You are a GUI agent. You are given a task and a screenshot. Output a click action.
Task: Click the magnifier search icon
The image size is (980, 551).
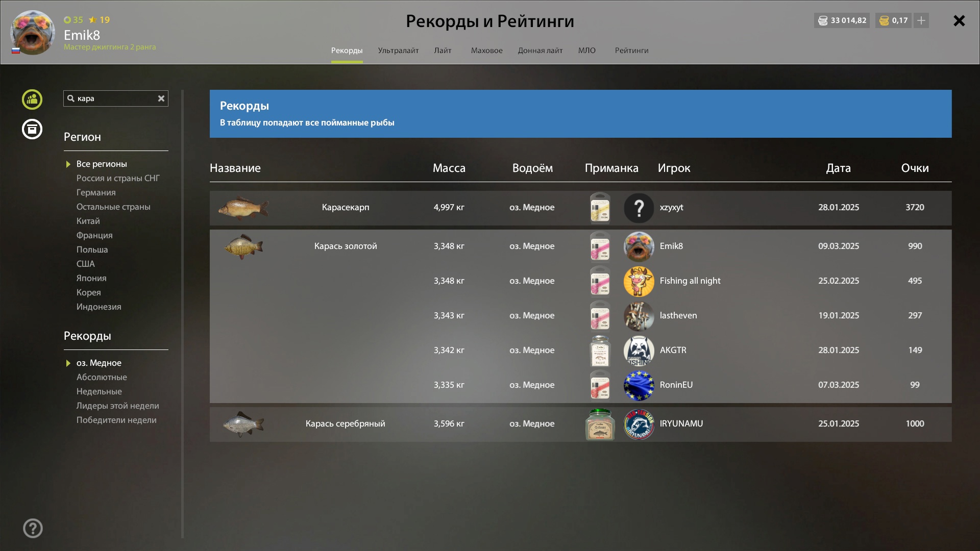(x=71, y=98)
